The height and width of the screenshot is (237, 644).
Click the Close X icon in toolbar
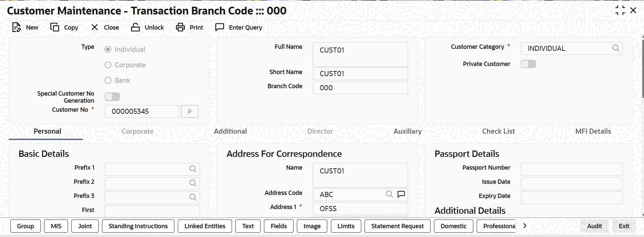95,27
